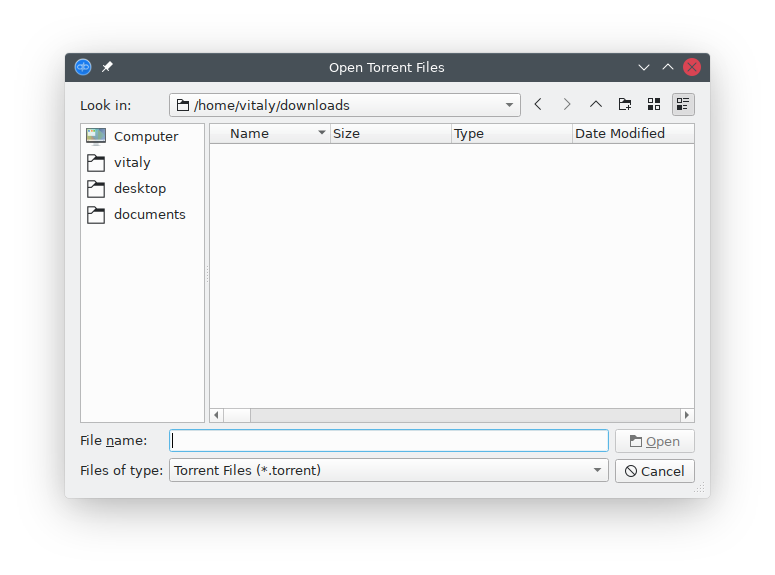Switch to icon list view
This screenshot has height=575, width=775.
pos(654,104)
